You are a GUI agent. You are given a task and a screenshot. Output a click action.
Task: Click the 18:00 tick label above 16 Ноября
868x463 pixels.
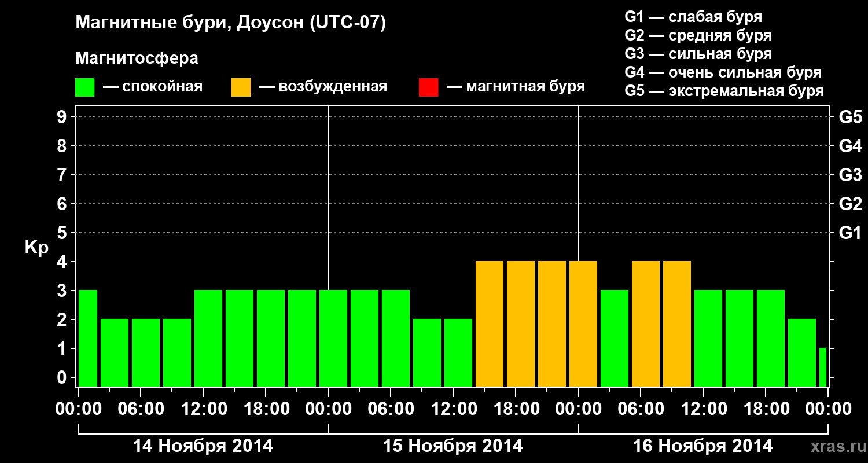[x=766, y=409]
